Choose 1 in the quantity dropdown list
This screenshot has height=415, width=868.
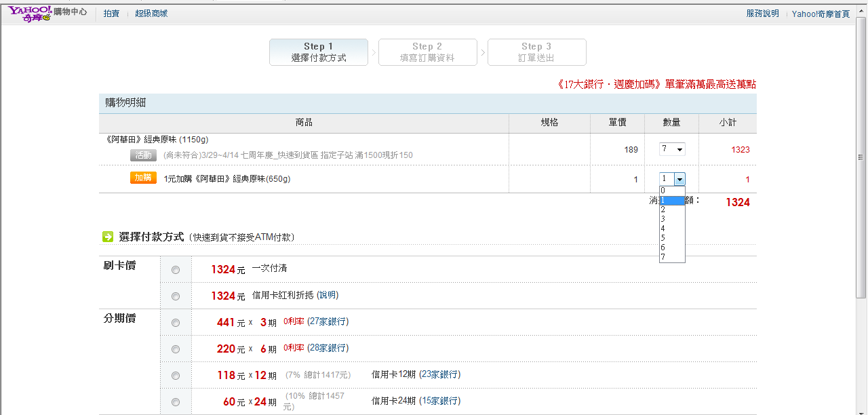[x=672, y=200]
